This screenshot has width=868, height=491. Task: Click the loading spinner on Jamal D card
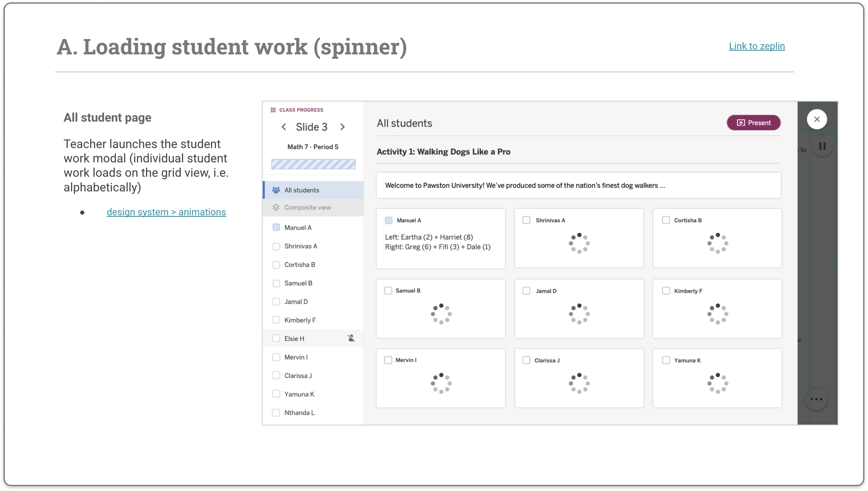click(x=579, y=314)
